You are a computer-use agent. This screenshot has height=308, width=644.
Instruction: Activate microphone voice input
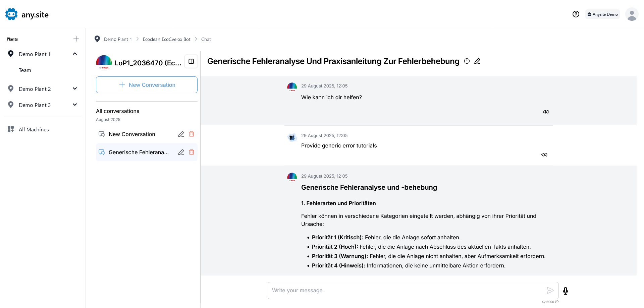coord(566,291)
